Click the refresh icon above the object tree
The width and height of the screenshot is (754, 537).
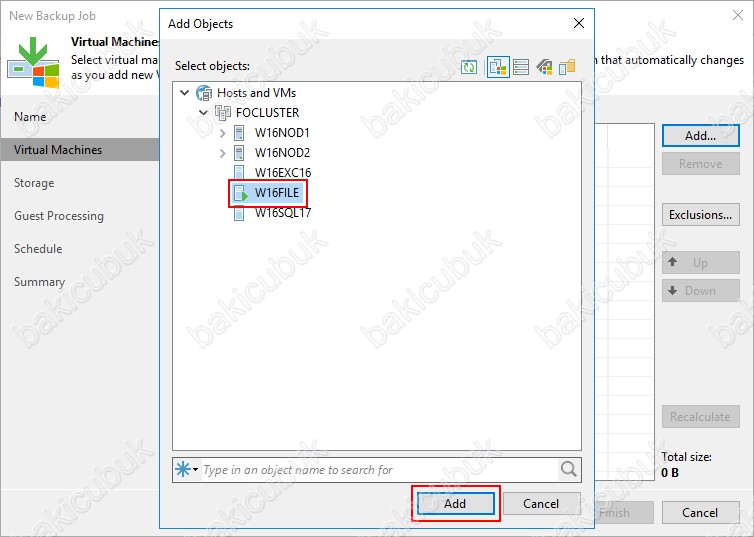point(469,67)
